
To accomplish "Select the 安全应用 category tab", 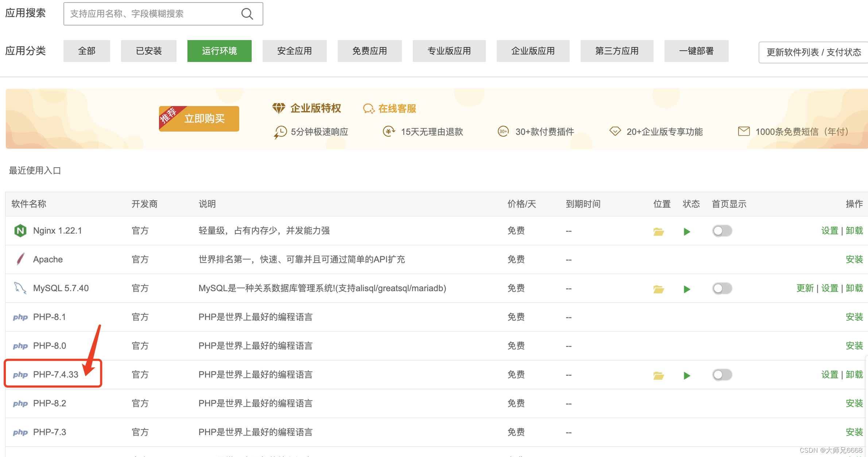I will (x=295, y=51).
